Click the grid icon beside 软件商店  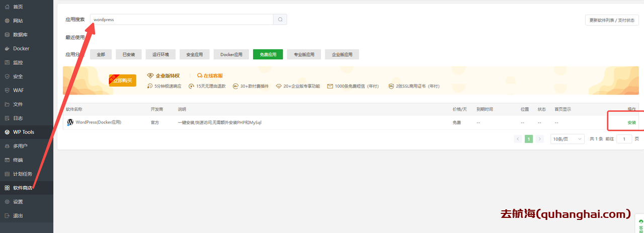tap(7, 188)
